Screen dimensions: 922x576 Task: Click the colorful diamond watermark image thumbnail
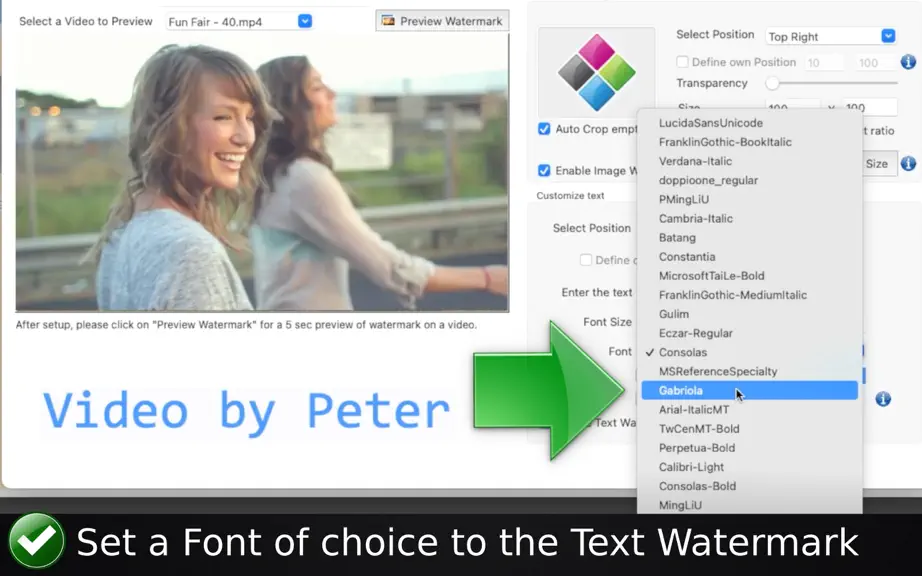pyautogui.click(x=596, y=72)
